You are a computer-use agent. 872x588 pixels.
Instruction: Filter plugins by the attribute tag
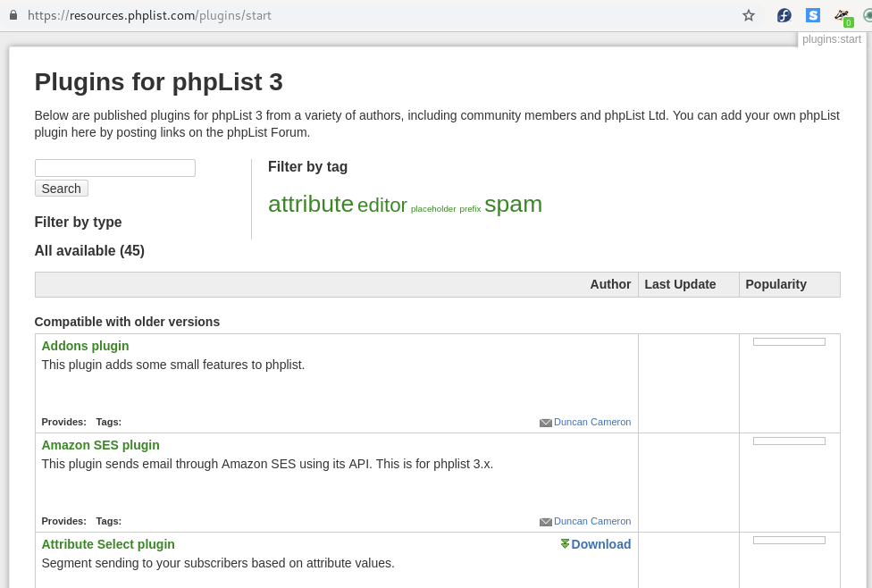point(311,204)
